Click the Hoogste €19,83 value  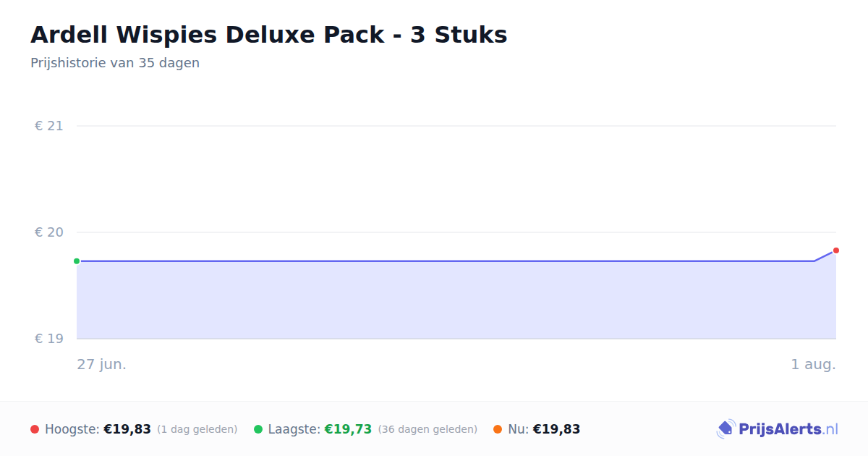(x=127, y=429)
